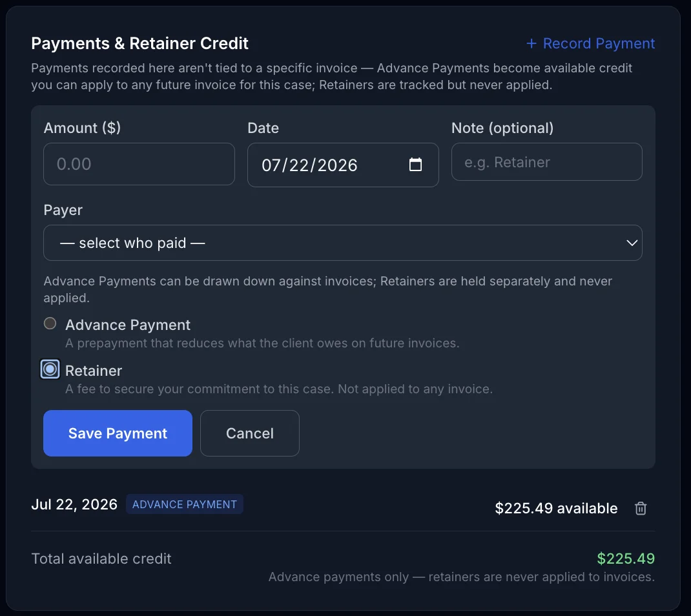
Task: Click the calendar icon in Date field
Action: click(415, 165)
